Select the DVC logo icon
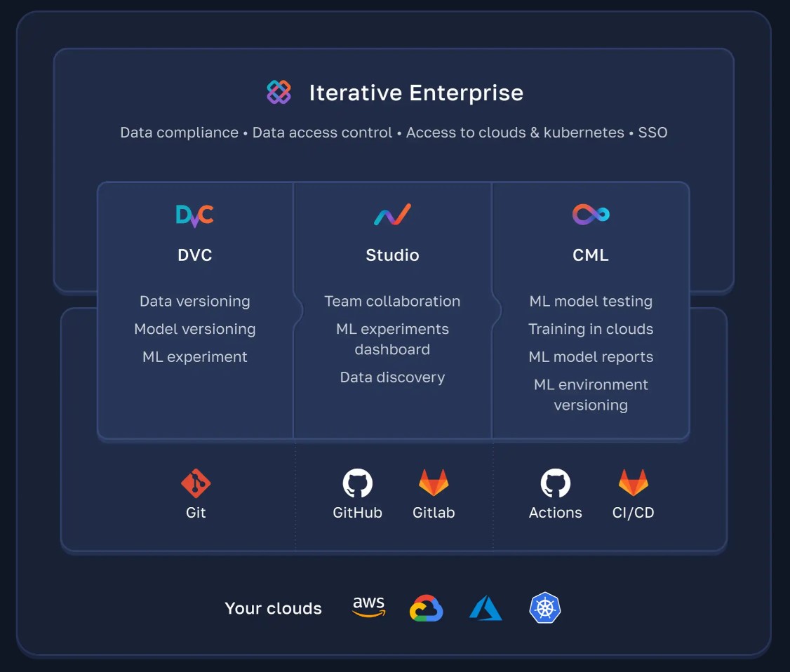Viewport: 790px width, 672px height. [x=194, y=215]
